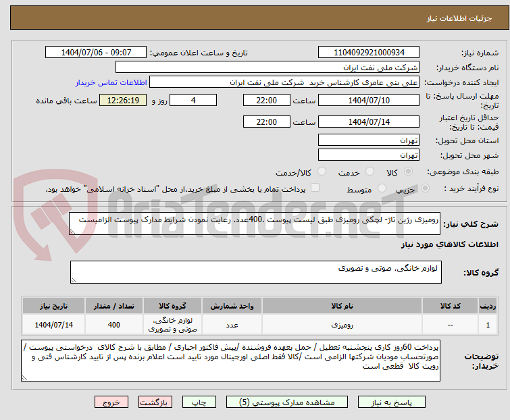The height and width of the screenshot is (420, 510).
Task: Click the resize handle of گروه کالا box
Action: [74, 280]
